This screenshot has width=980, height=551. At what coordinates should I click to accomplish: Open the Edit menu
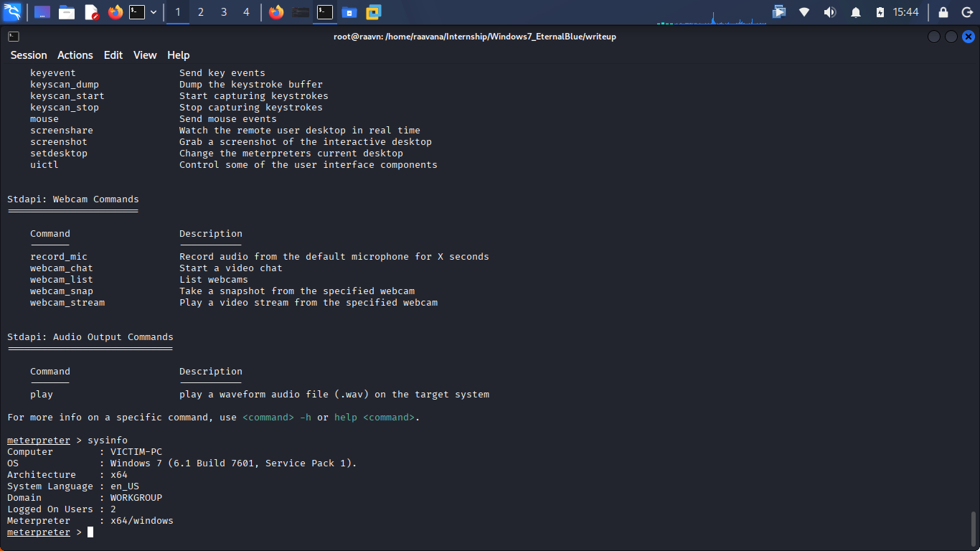coord(113,55)
